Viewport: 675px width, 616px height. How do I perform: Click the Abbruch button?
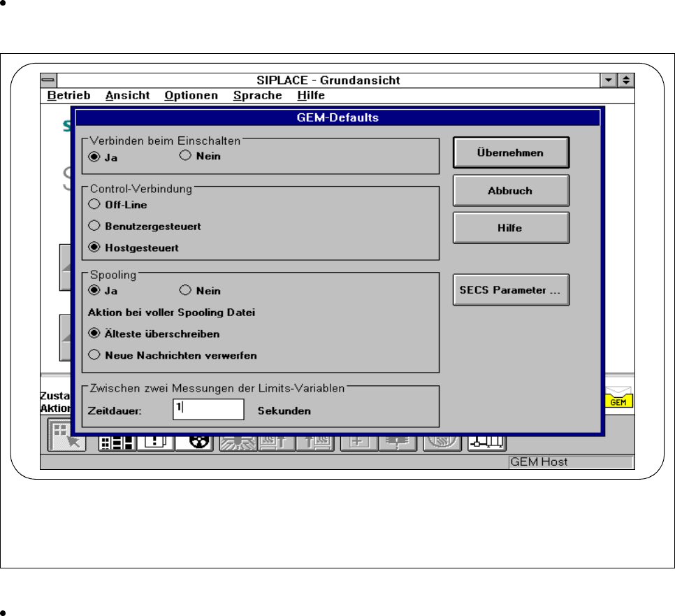coord(511,190)
